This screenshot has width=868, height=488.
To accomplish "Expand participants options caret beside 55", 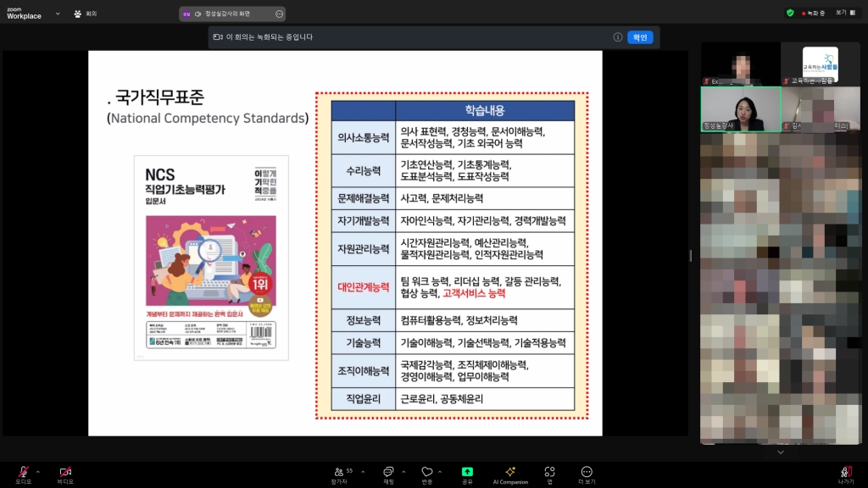I will 363,472.
